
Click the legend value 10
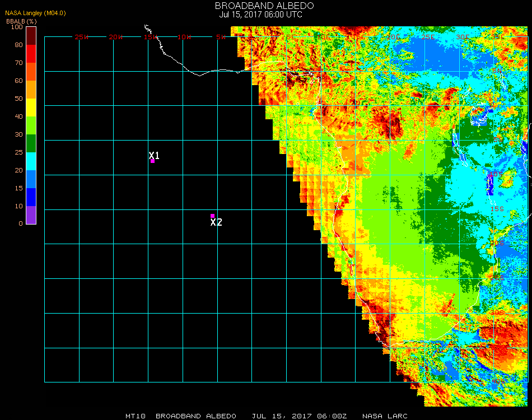click(18, 206)
